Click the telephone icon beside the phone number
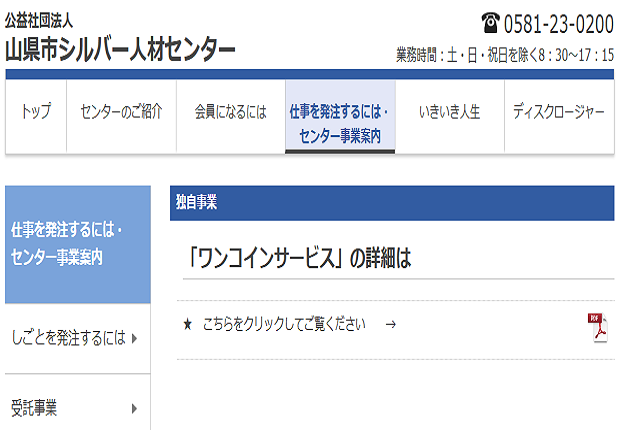The image size is (624, 430). click(490, 22)
